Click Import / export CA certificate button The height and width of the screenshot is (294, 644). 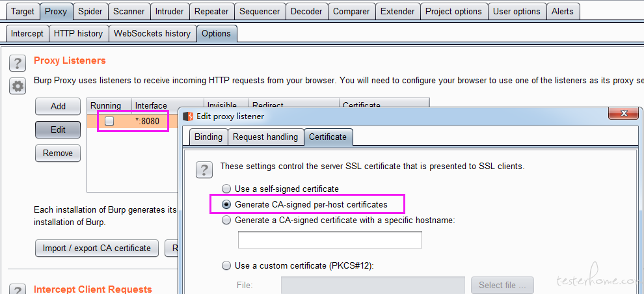[97, 248]
